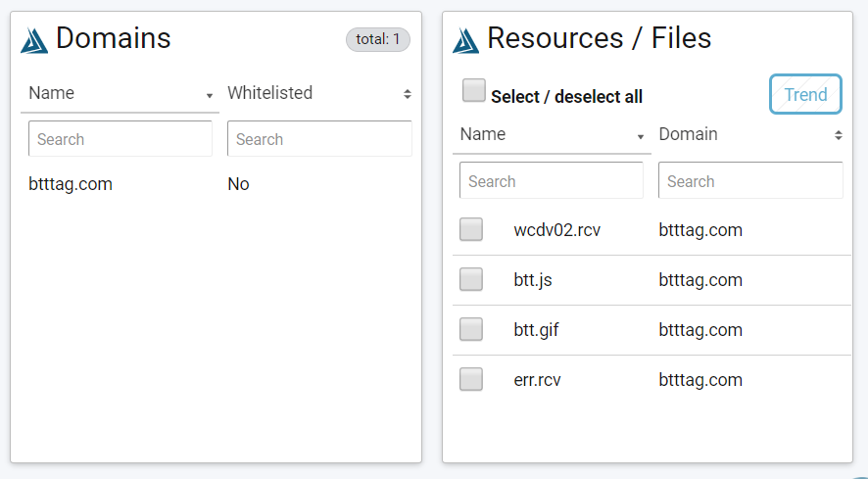
Task: Open the Trend button
Action: click(805, 95)
